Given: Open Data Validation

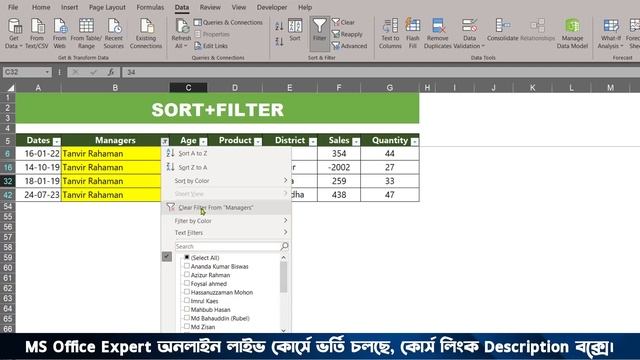Looking at the screenshot, I should (x=469, y=33).
